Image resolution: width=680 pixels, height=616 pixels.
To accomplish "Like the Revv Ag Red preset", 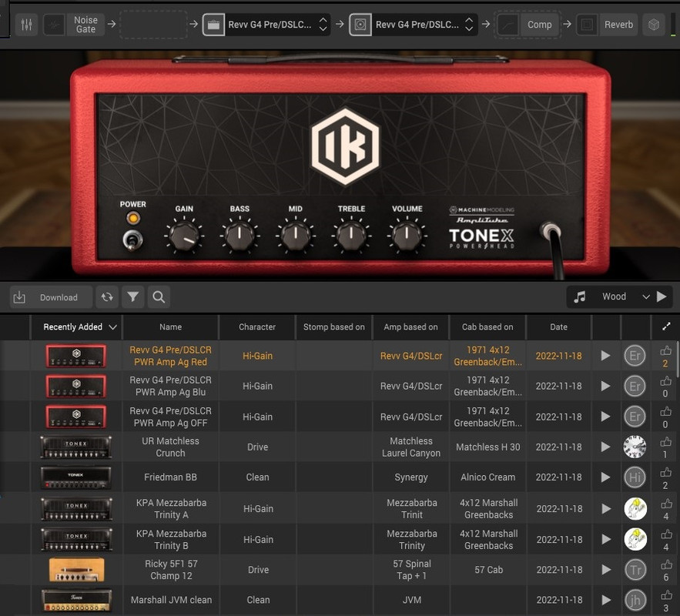I will (x=665, y=350).
